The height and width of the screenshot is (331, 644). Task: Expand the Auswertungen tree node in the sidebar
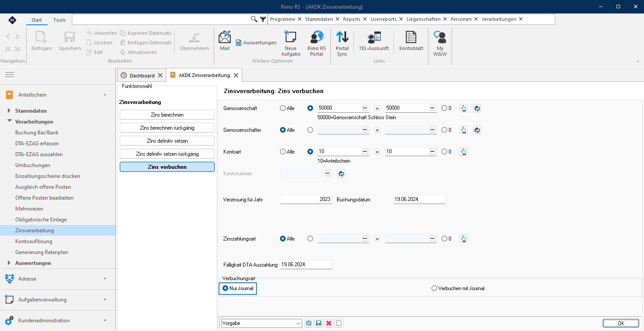point(10,263)
